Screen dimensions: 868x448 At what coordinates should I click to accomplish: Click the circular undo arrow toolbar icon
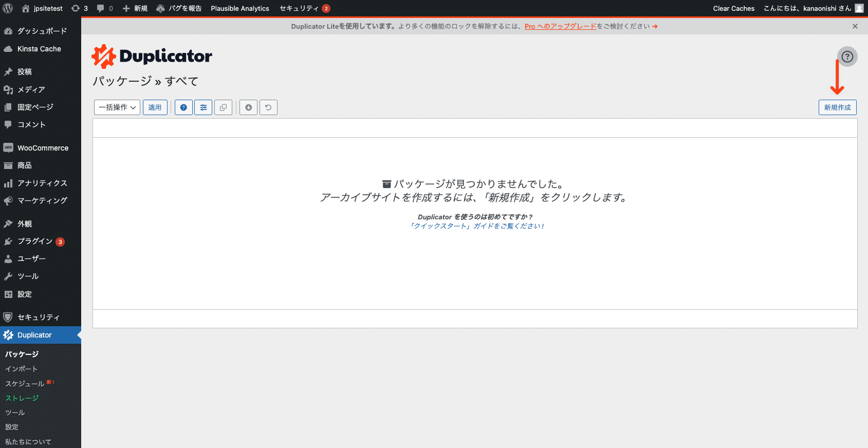click(x=268, y=107)
